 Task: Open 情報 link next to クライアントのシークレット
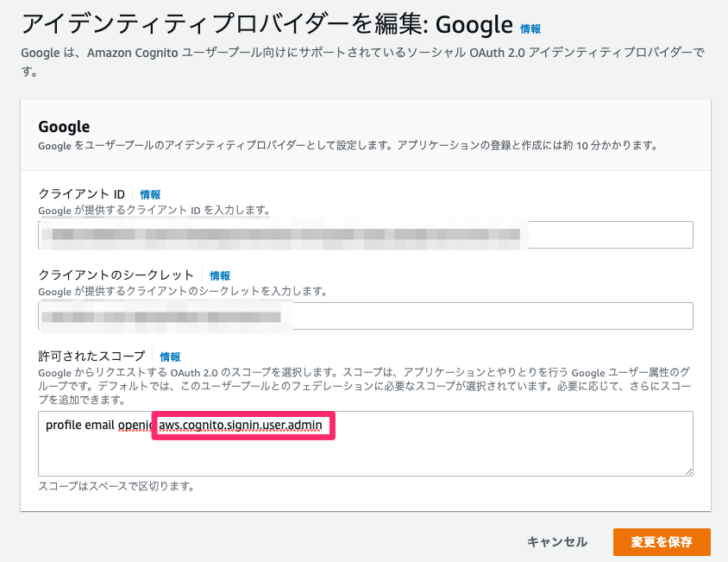pyautogui.click(x=220, y=275)
